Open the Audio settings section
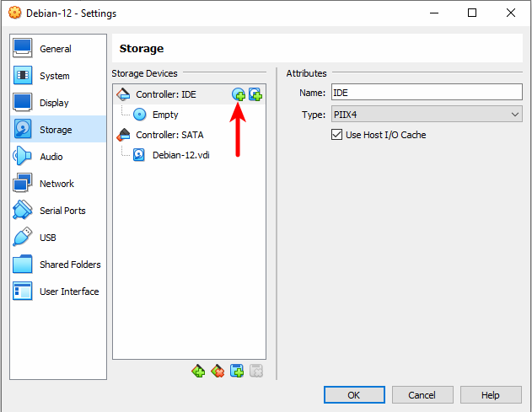 tap(51, 157)
